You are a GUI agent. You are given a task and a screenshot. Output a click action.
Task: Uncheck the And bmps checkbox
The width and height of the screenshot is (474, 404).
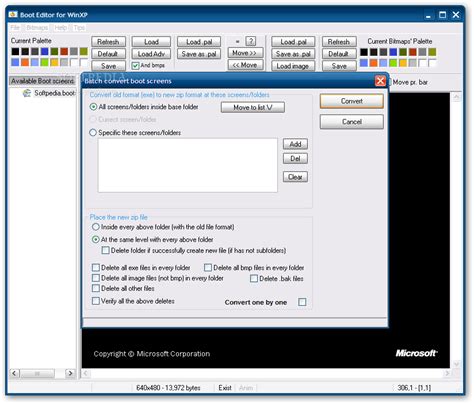click(x=135, y=66)
